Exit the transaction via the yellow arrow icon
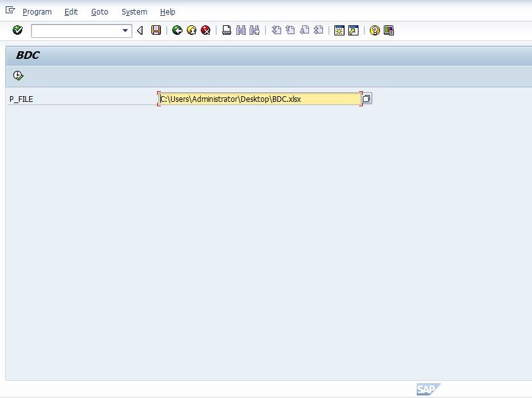Image resolution: width=532 pixels, height=398 pixels. pos(191,30)
